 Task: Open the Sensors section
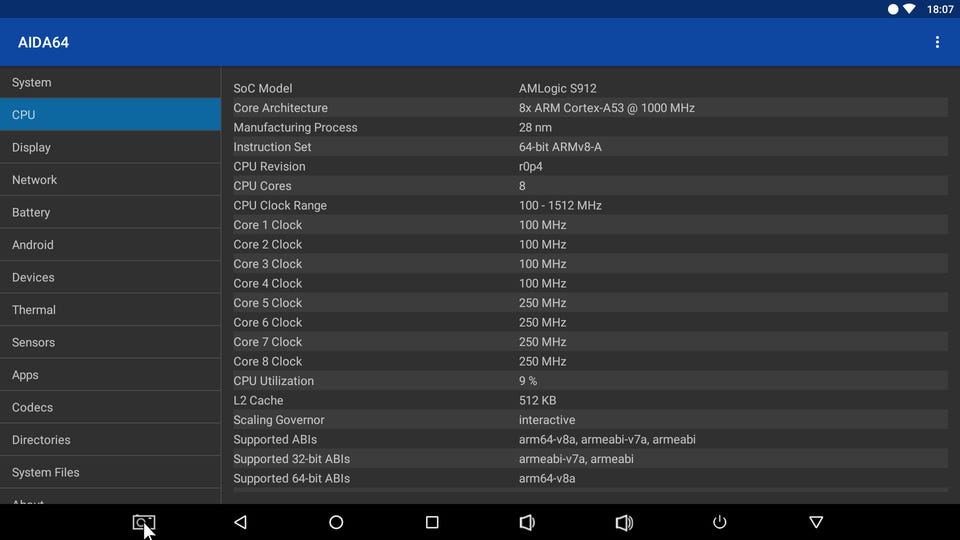coord(110,342)
